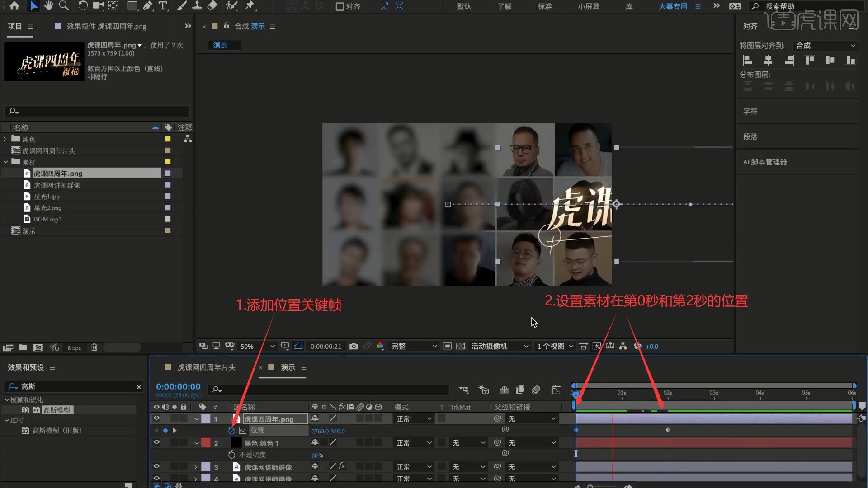Toggle the 位置 keyframe diamond at the current time
Image resolution: width=868 pixels, height=488 pixels.
(x=165, y=431)
